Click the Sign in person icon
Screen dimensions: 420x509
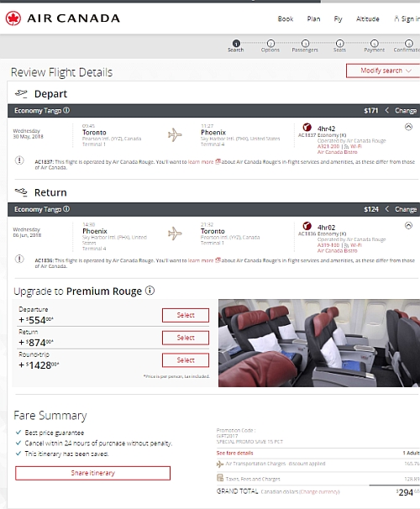pyautogui.click(x=396, y=18)
